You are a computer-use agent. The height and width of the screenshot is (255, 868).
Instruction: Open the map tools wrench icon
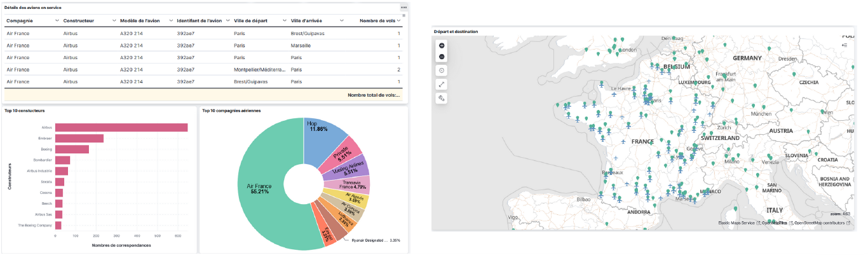pyautogui.click(x=442, y=98)
